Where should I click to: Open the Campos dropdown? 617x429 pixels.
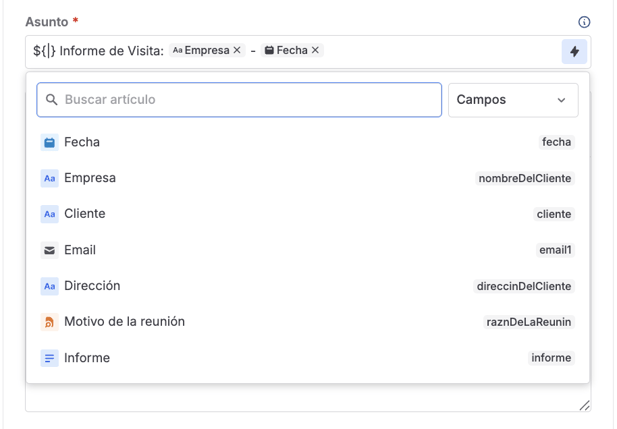pos(512,100)
